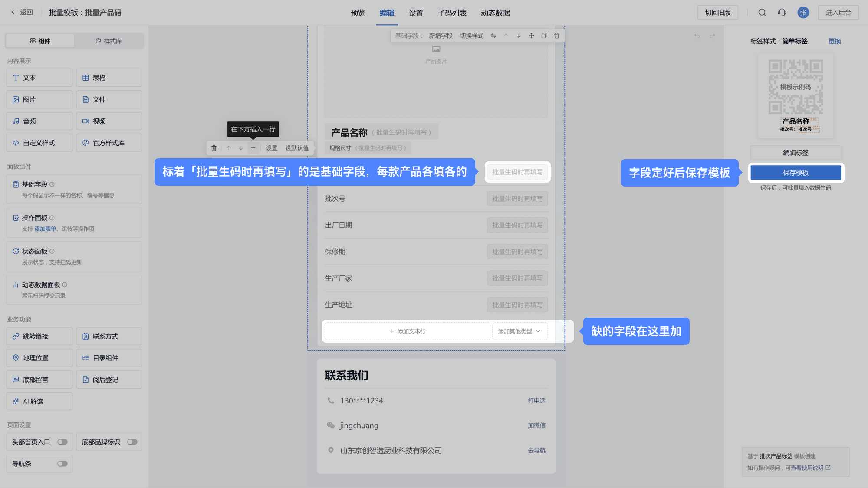The height and width of the screenshot is (488, 868).
Task: Delete the row using row toolbar trash
Action: tap(214, 148)
